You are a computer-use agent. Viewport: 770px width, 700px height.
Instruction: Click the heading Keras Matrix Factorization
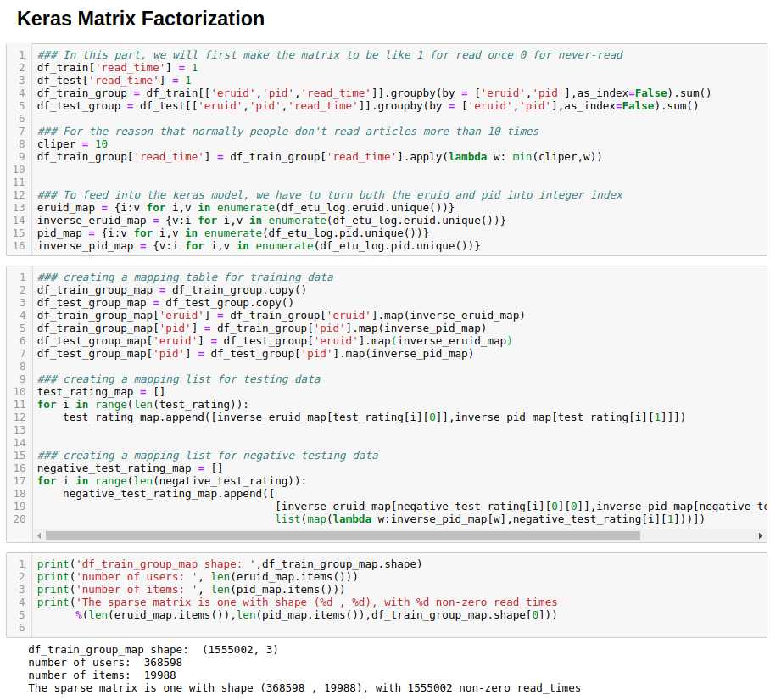141,18
